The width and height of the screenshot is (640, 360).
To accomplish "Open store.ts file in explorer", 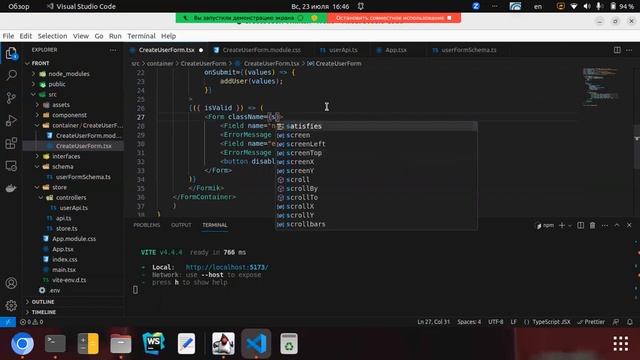I will tap(66, 229).
